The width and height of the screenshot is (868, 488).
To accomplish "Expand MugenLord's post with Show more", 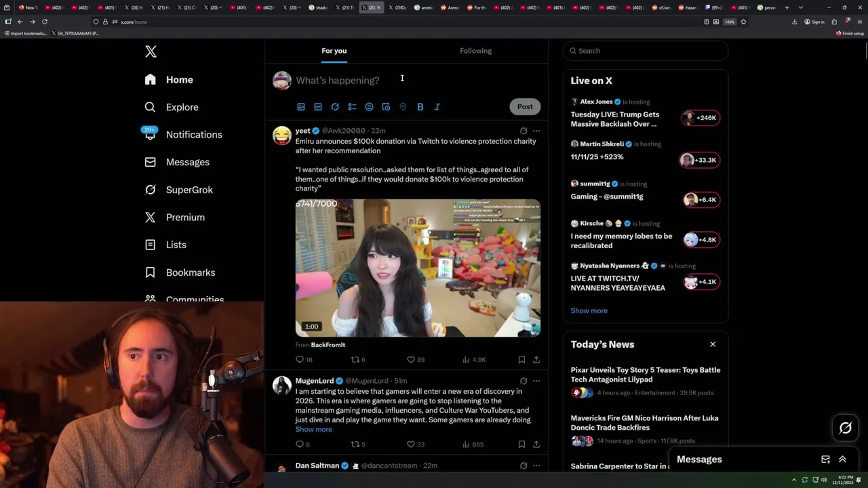I will coord(313,430).
